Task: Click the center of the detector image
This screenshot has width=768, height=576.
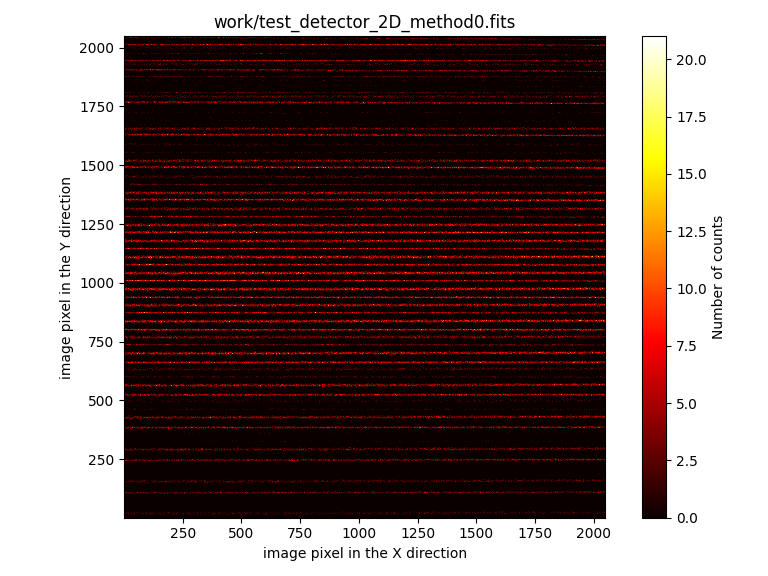Action: [364, 277]
